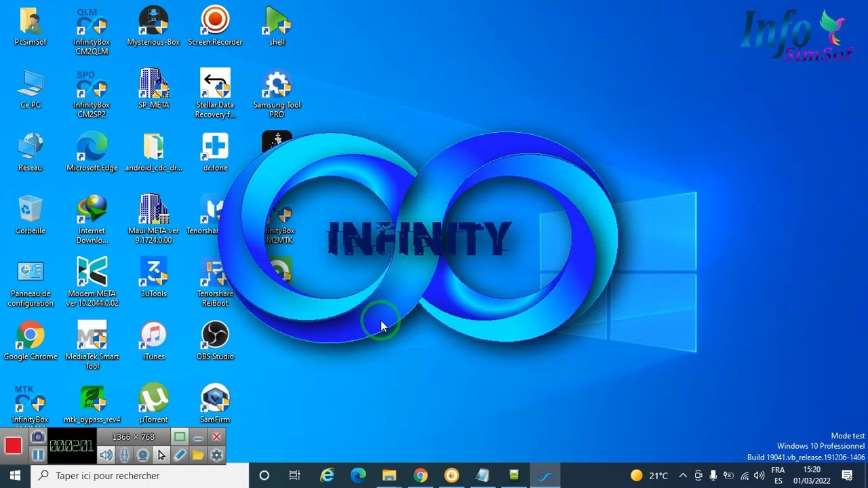This screenshot has width=868, height=488.
Task: Toggle system audio speaker in recorder
Action: coord(106,455)
